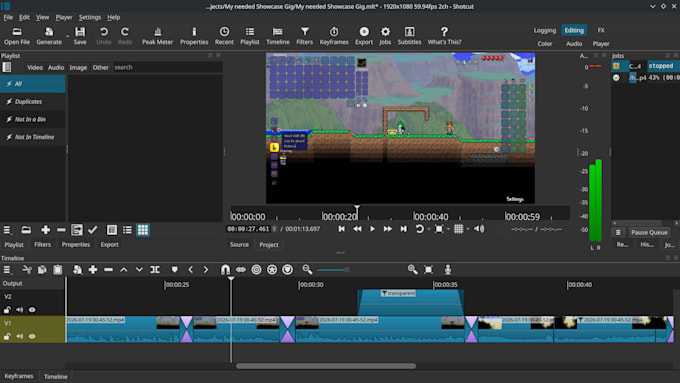Open the player loop options dropdown arrow
The image size is (680, 383).
point(429,229)
